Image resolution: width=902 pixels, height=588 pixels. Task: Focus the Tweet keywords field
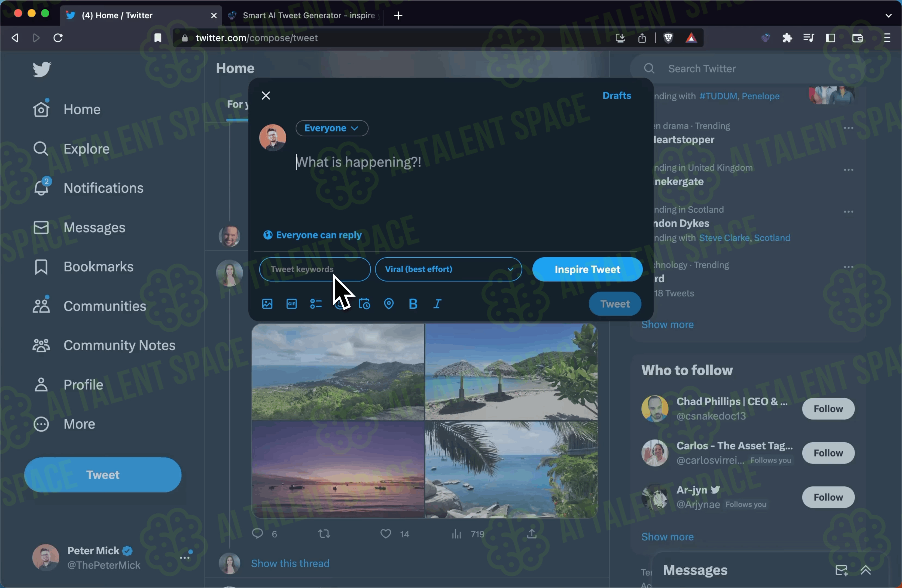point(315,269)
